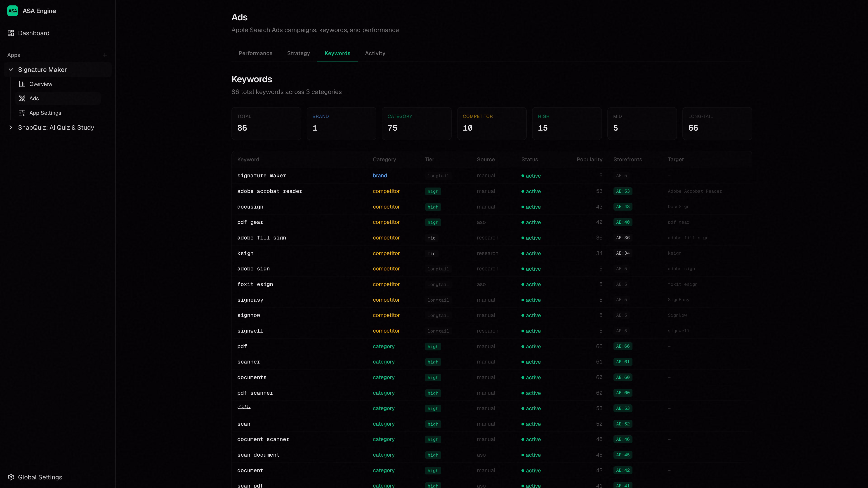
Task: Click the 'document scanner' keyword
Action: point(263,439)
